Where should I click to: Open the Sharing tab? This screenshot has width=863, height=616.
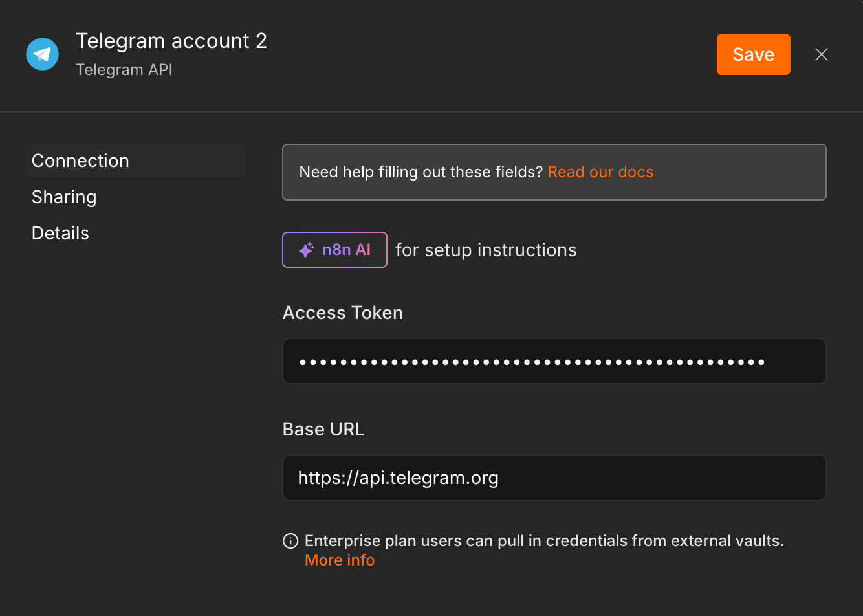pos(64,197)
